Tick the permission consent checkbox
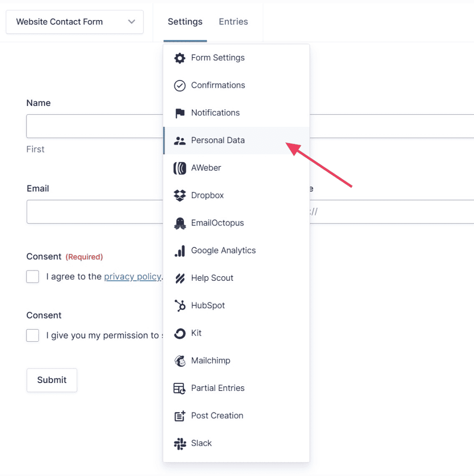Screen dimensions: 474x476 point(33,336)
